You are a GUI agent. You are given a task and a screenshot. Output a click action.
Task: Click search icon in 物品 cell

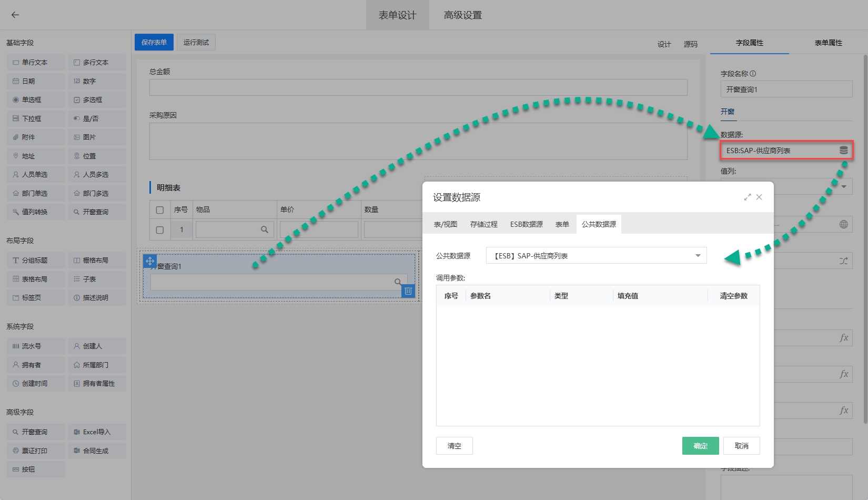point(265,229)
